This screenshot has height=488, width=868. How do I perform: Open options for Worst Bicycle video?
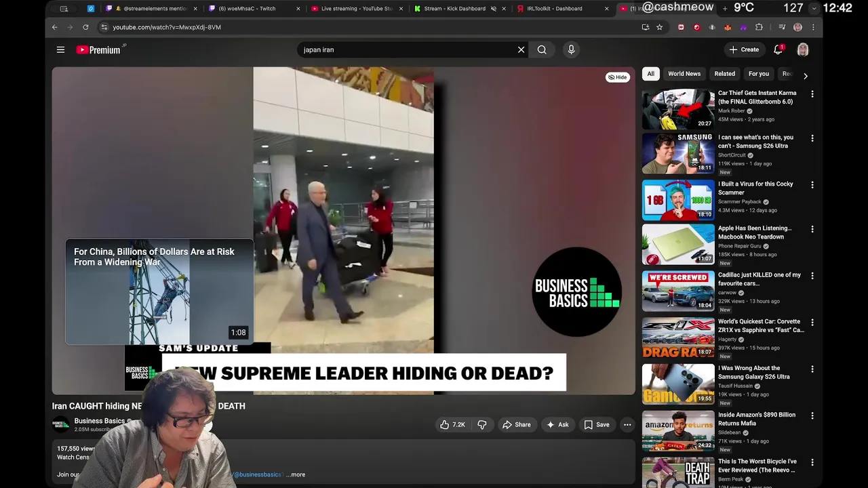812,462
